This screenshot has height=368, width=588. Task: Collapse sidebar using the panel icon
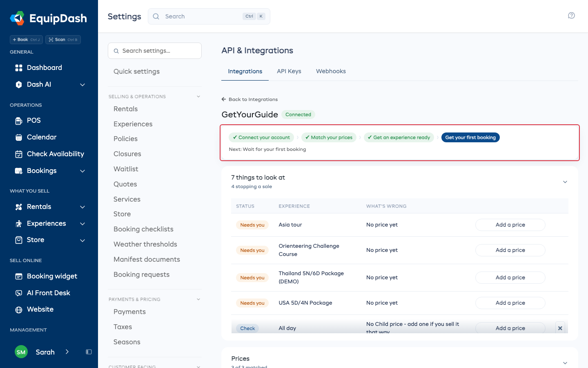click(x=89, y=352)
